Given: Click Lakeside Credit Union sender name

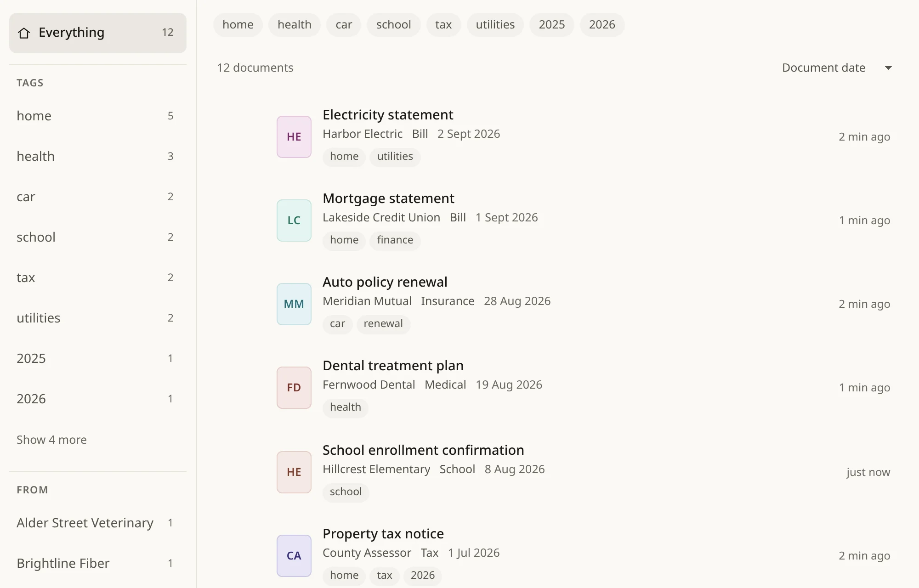Looking at the screenshot, I should click(x=381, y=218).
